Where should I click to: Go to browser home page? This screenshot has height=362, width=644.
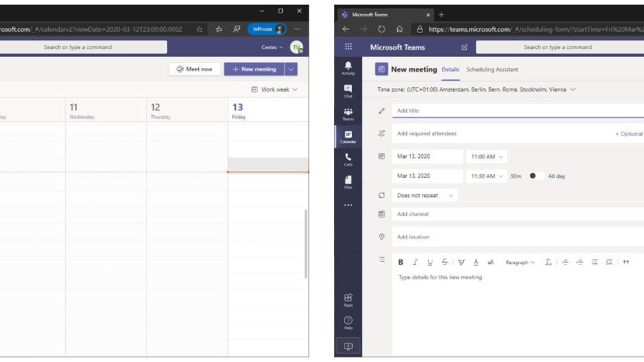pyautogui.click(x=399, y=30)
